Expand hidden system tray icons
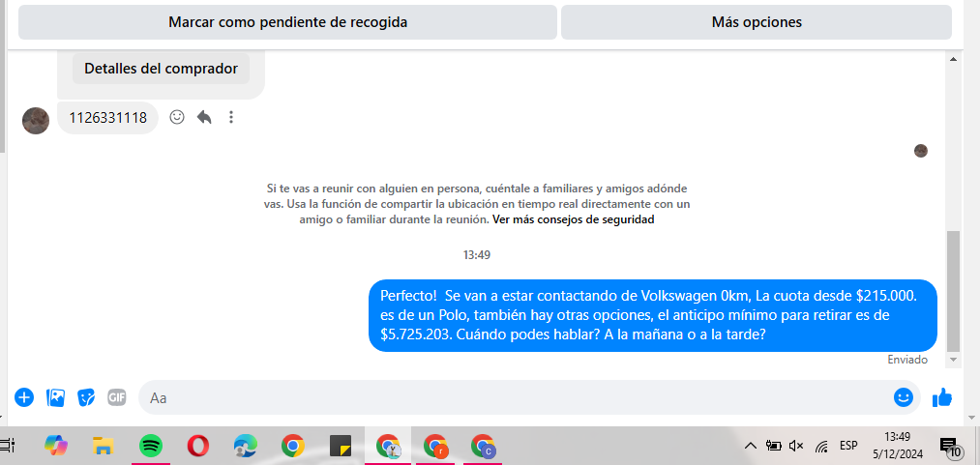 (751, 446)
